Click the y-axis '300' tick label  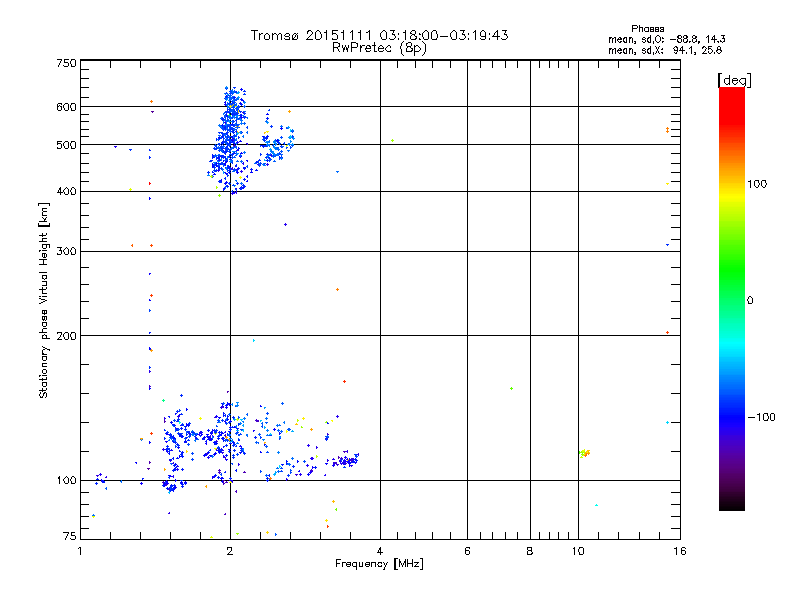(67, 252)
